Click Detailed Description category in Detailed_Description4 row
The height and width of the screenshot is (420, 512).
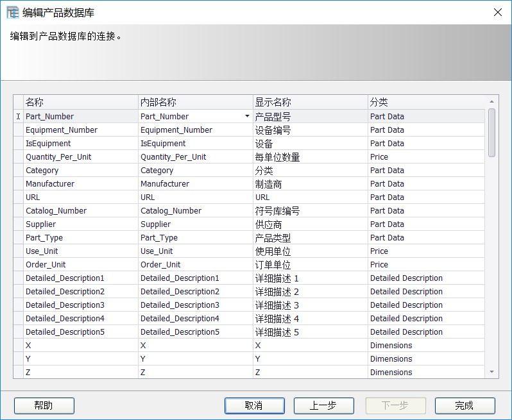tap(426, 319)
